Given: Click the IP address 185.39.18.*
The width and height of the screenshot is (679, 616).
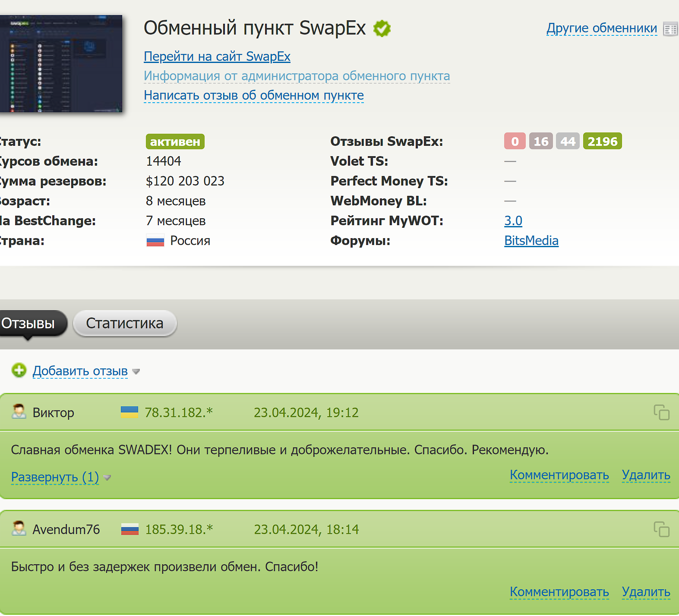Looking at the screenshot, I should [179, 529].
